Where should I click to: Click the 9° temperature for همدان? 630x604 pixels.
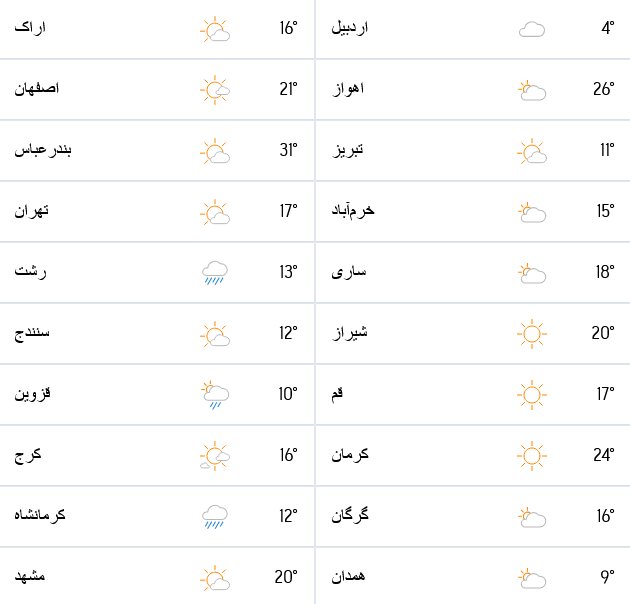606,577
